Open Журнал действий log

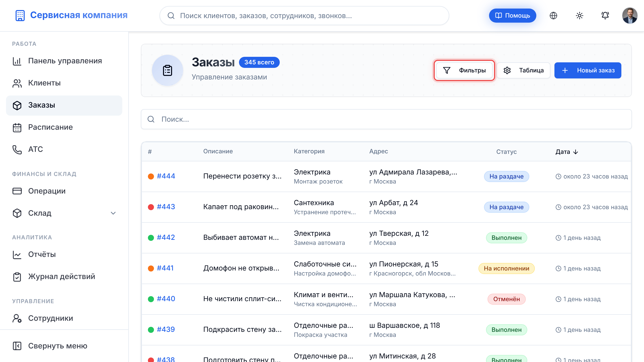(64, 277)
